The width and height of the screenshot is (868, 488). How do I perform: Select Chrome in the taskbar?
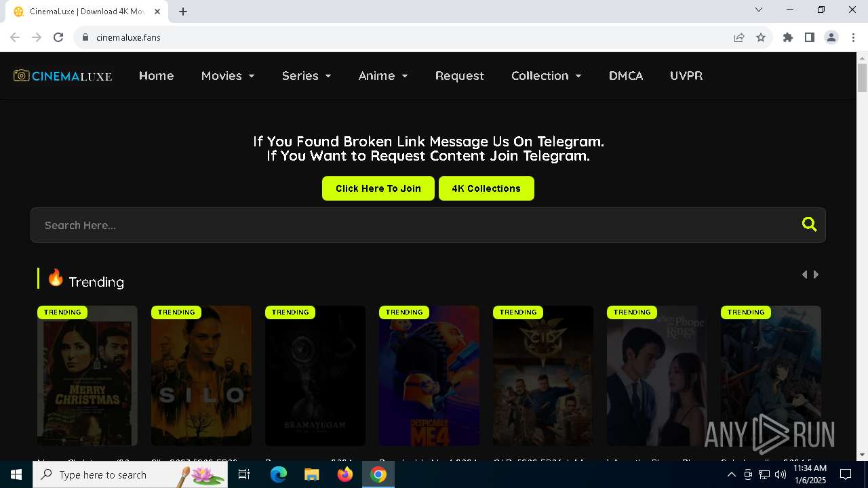(x=378, y=474)
